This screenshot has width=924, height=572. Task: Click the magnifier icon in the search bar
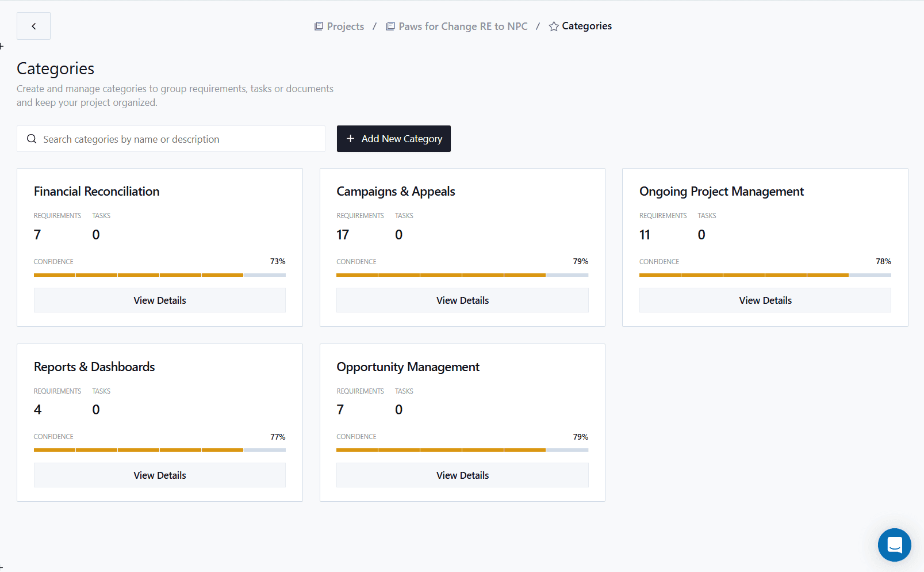tap(32, 139)
